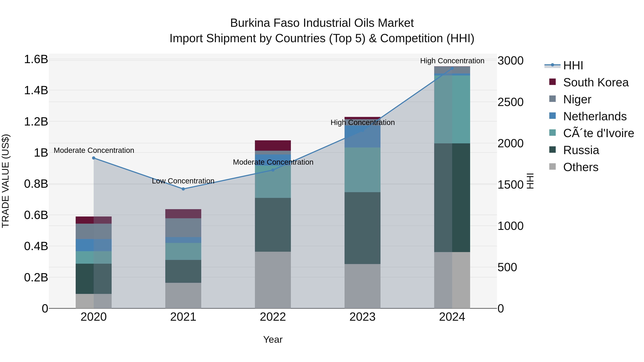Click the Netherlands blue legend swatch
The image size is (644, 362).
point(553,116)
